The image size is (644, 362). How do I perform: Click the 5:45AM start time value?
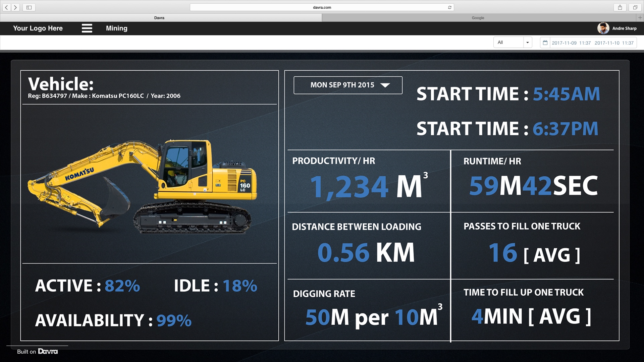point(566,94)
